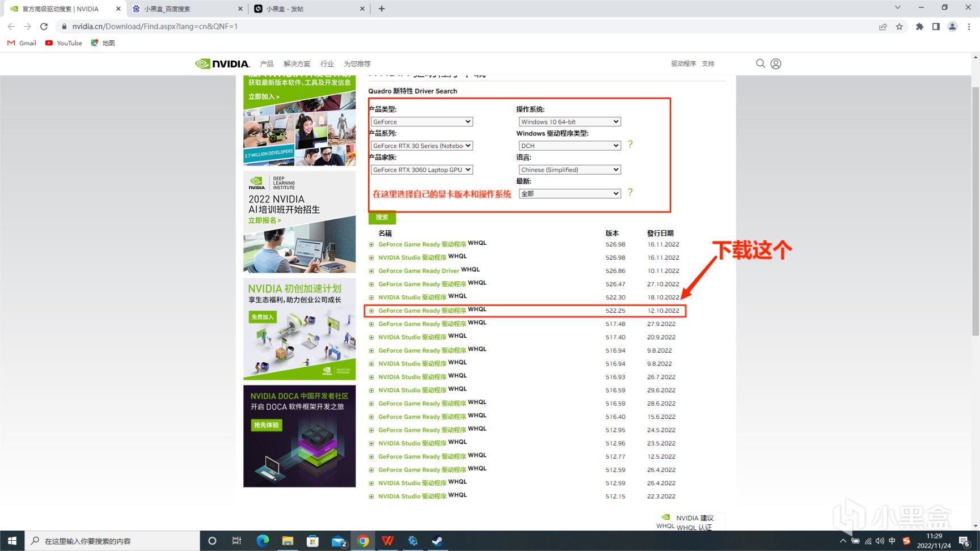This screenshot has height=551, width=980.
Task: Click the green 搜索 button
Action: [x=382, y=217]
